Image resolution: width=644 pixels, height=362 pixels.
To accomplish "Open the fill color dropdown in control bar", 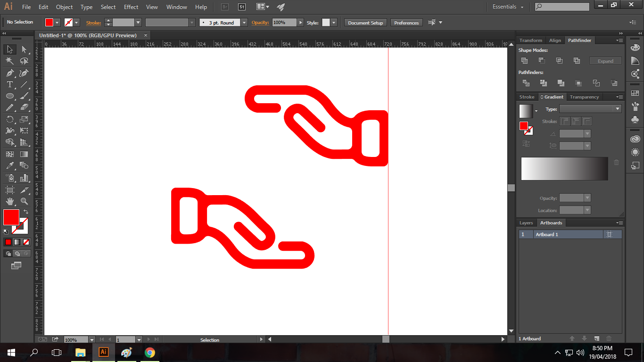I will point(58,22).
